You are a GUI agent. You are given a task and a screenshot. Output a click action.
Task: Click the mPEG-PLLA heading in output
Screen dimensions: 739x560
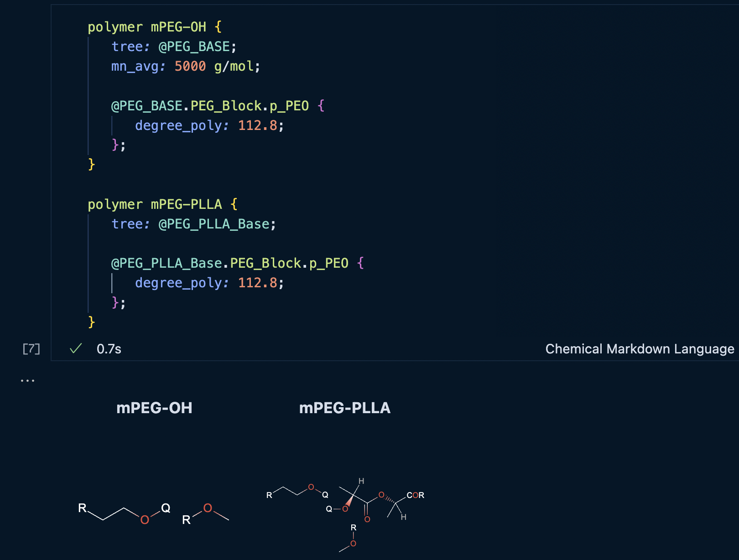coord(345,408)
